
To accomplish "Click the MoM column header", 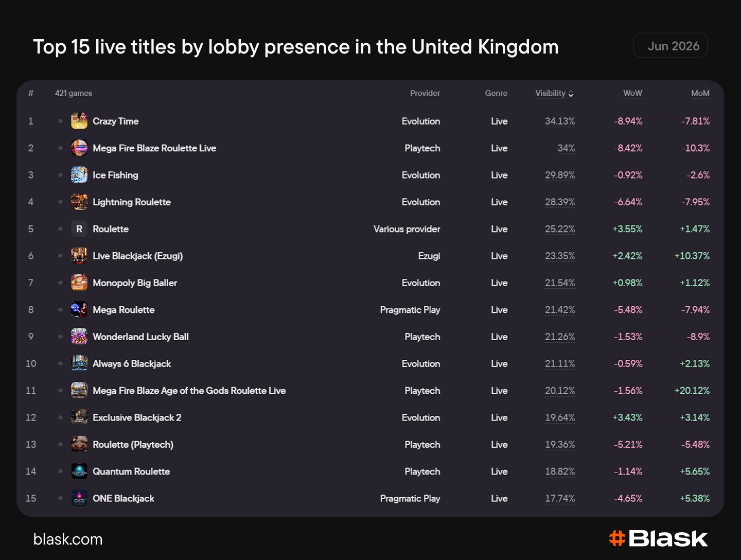I will coord(700,93).
